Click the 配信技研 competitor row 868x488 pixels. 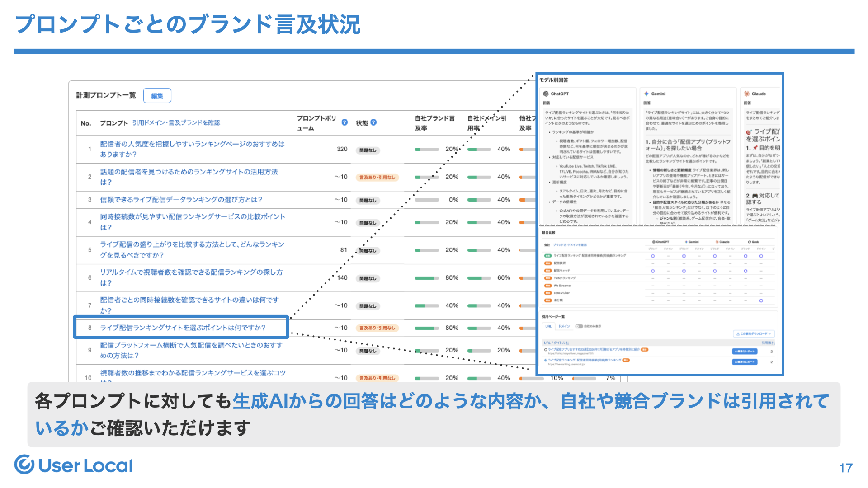click(659, 263)
